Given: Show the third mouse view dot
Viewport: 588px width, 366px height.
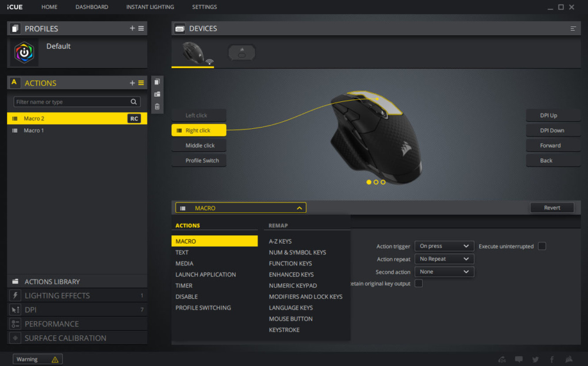Looking at the screenshot, I should pyautogui.click(x=383, y=182).
